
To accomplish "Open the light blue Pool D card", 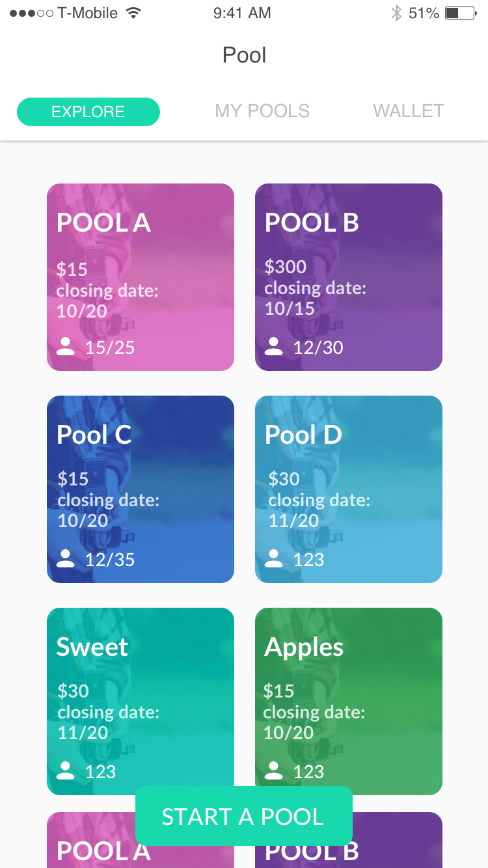I will [349, 489].
